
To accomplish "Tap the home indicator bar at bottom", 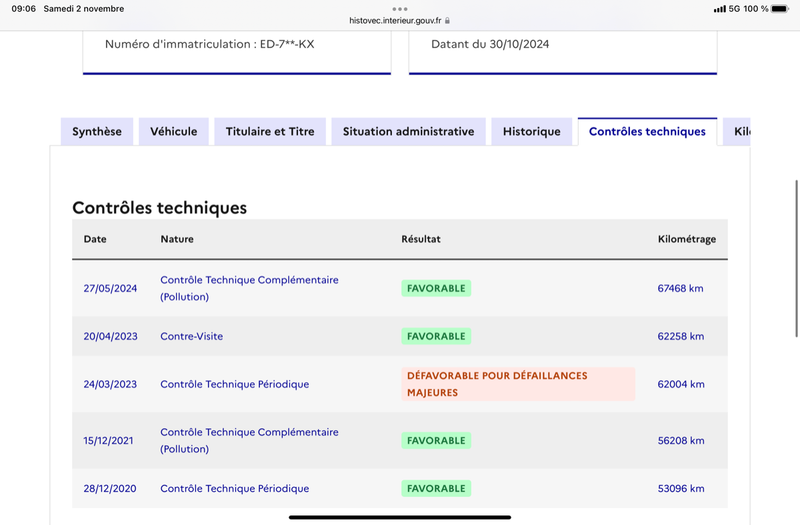I will click(x=399, y=517).
